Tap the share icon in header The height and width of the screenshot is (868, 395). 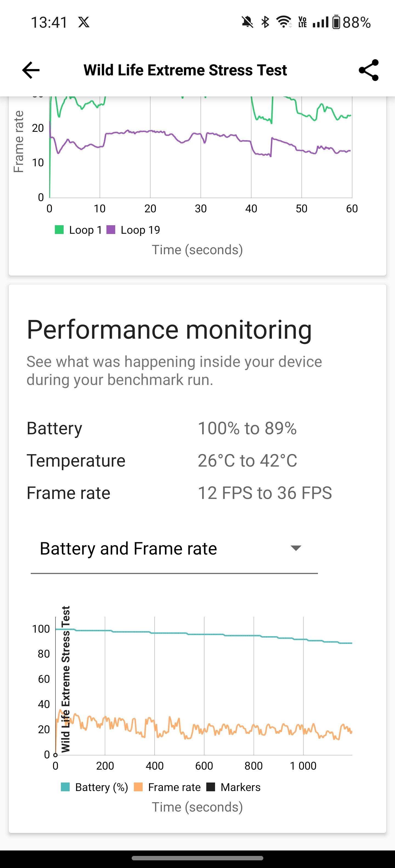tap(368, 70)
